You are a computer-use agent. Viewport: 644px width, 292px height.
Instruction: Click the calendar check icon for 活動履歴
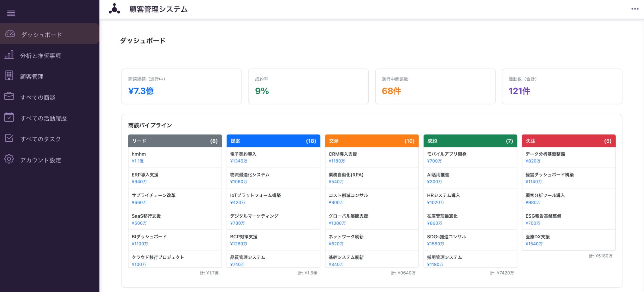[x=9, y=117]
